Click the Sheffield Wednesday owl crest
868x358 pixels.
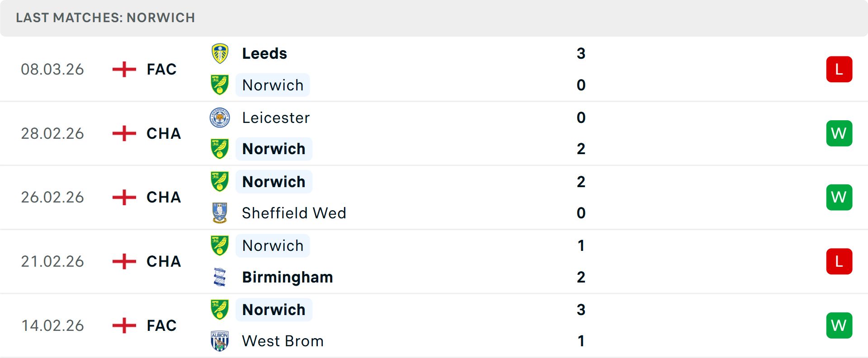pos(220,213)
